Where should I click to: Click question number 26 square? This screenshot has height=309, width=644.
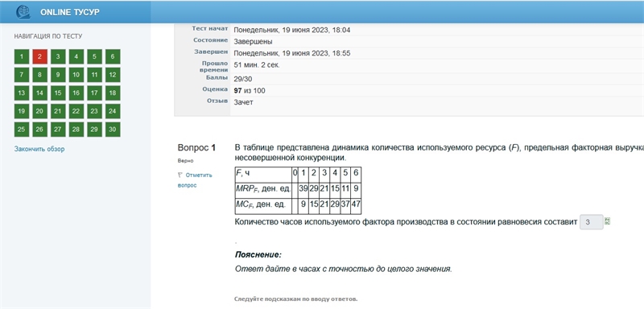39,130
